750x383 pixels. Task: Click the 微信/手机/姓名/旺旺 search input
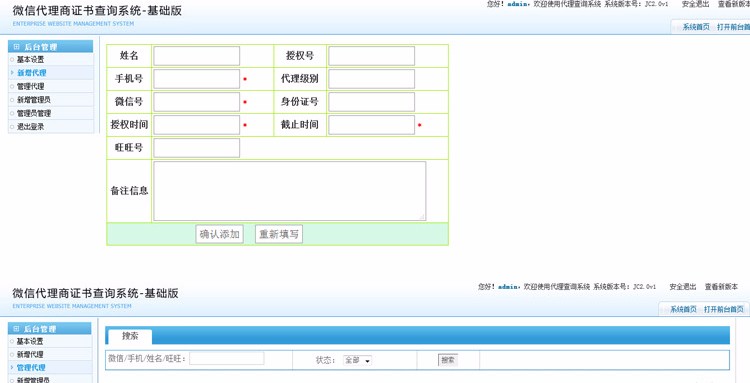pyautogui.click(x=227, y=359)
